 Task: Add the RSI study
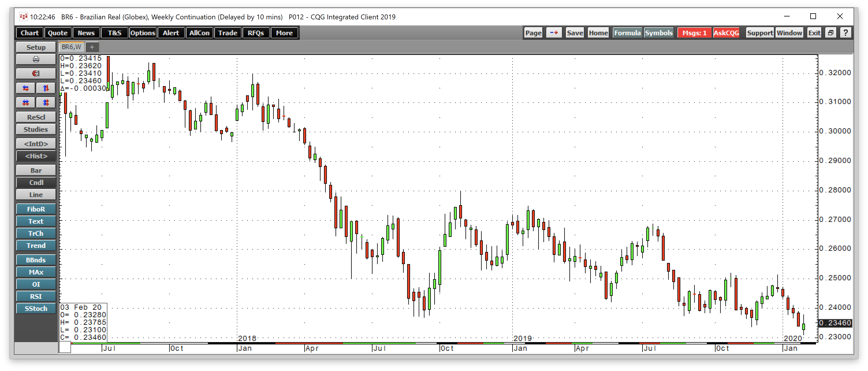36,296
